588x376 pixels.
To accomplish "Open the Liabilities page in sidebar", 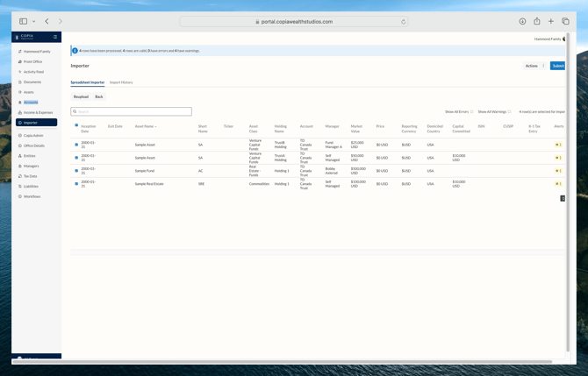I will (31, 186).
